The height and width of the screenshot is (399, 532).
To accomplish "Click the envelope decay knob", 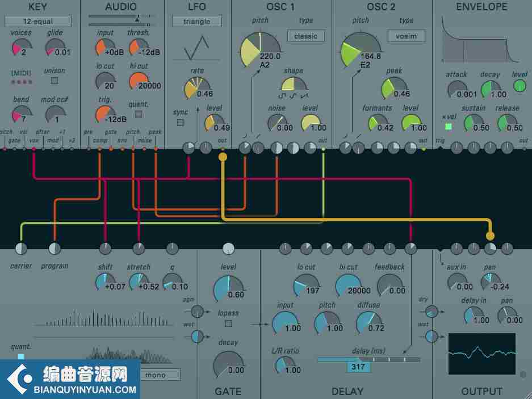I will (491, 89).
